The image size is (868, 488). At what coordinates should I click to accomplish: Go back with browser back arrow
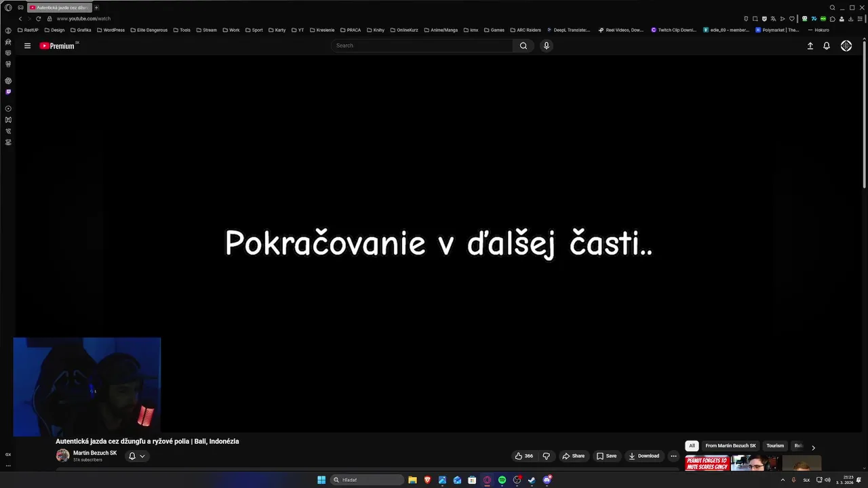coord(20,18)
